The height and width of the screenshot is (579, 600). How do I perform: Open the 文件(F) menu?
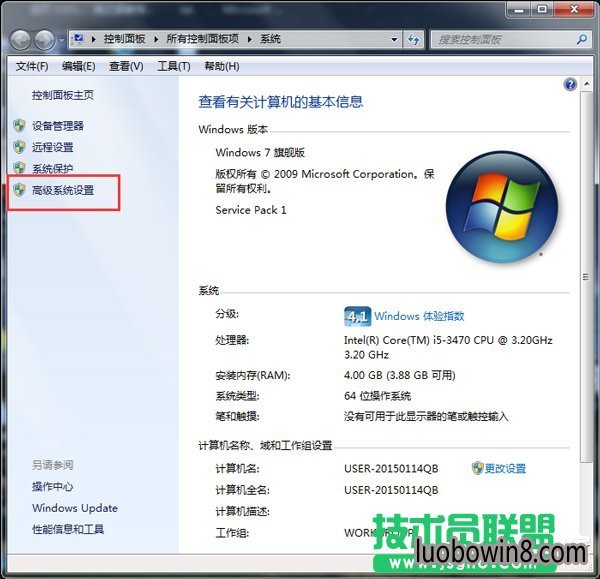[32, 66]
